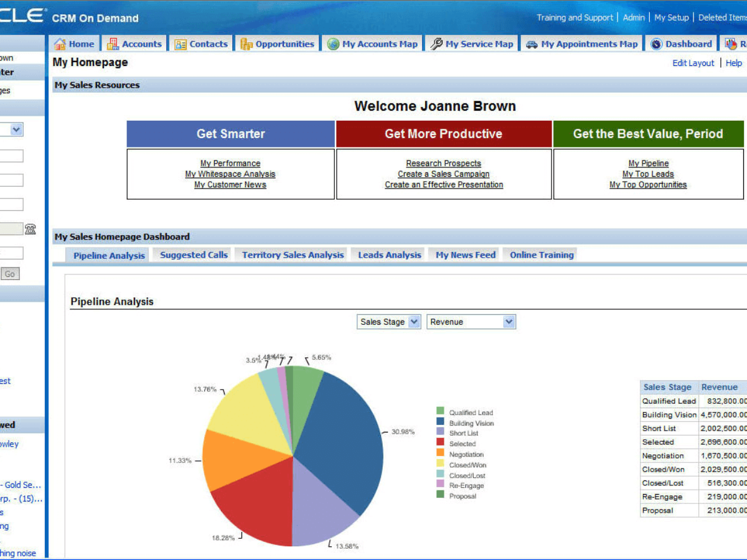Viewport: 747px width, 560px height.
Task: Open the My Setup link
Action: click(x=672, y=17)
